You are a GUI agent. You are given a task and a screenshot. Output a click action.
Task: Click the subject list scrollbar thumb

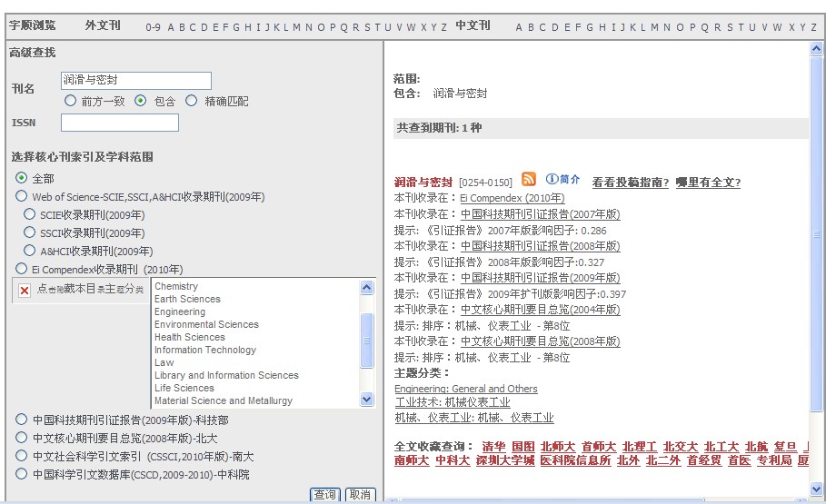[x=366, y=341]
